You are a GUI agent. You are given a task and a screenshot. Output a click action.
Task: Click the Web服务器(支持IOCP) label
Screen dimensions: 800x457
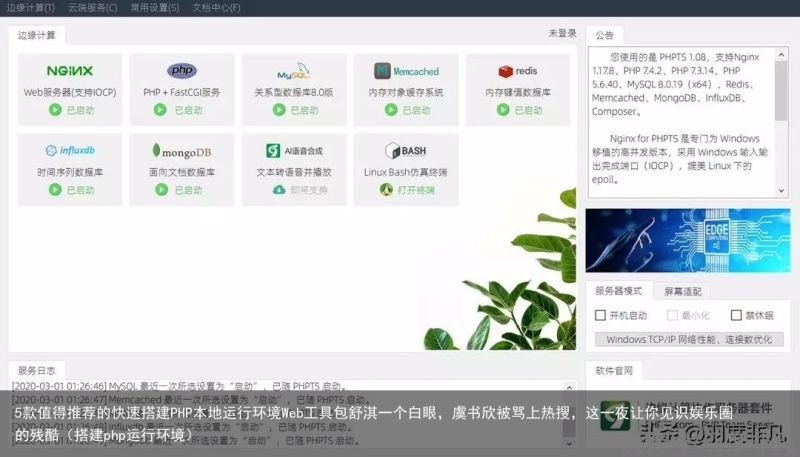point(70,92)
